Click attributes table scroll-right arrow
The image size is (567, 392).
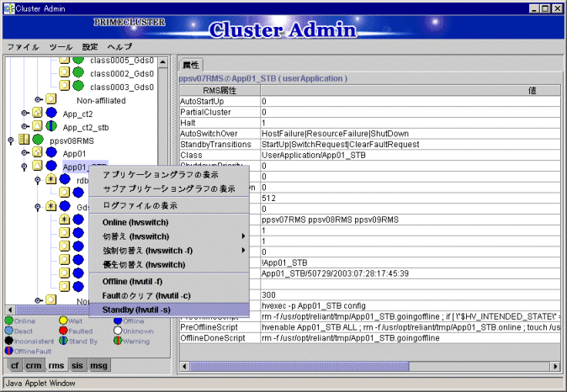tap(555, 366)
